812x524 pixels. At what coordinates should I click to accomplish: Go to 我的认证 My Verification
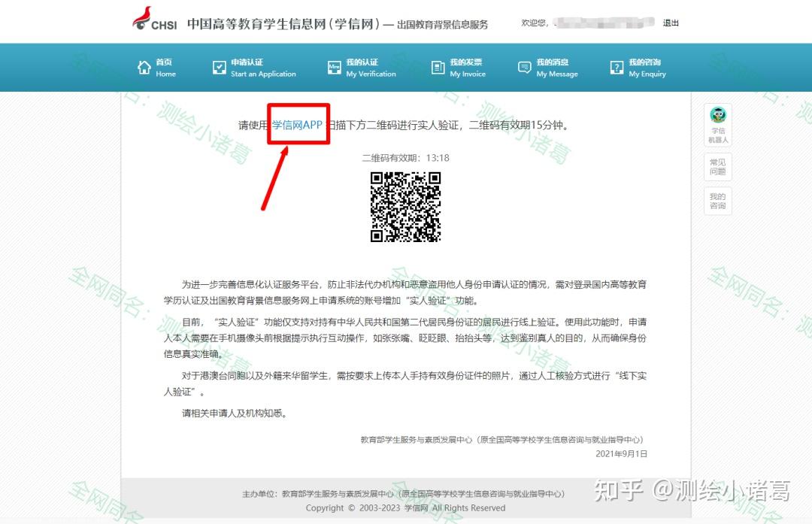[362, 68]
